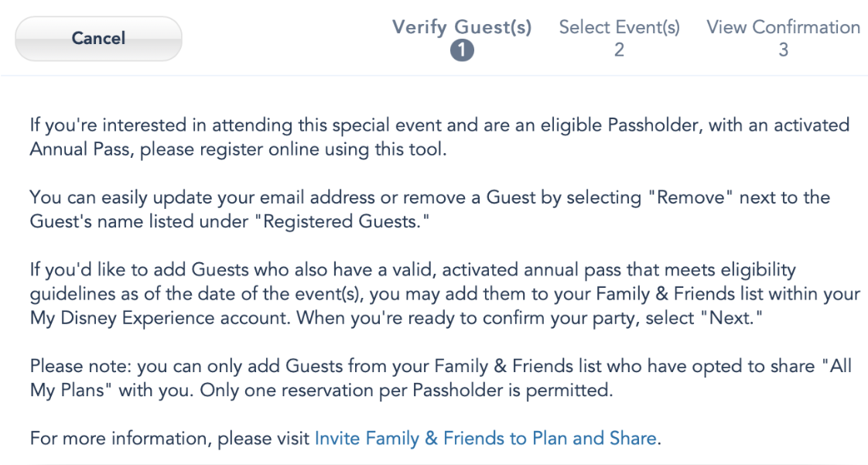Click "Only one reservation per Passholder is permitted" sentence
Viewport: 868px width, 465px height.
coord(406,391)
